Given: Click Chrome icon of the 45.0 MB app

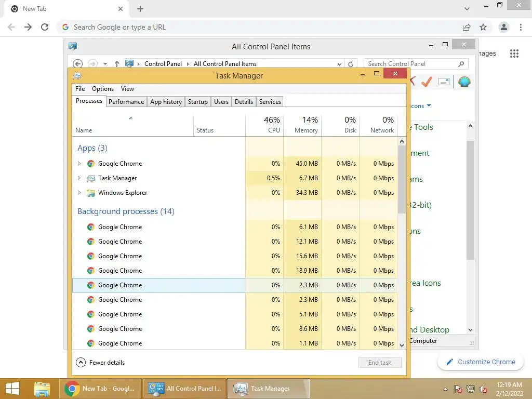Looking at the screenshot, I should 90,164.
